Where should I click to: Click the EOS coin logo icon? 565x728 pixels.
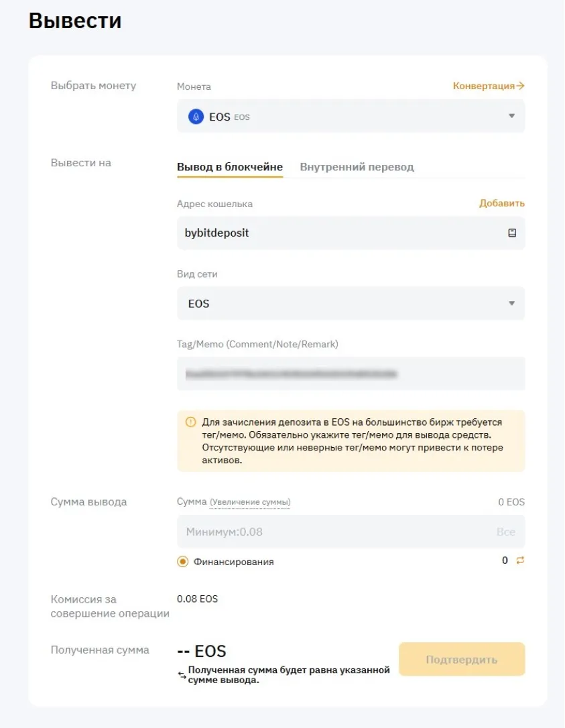[196, 117]
